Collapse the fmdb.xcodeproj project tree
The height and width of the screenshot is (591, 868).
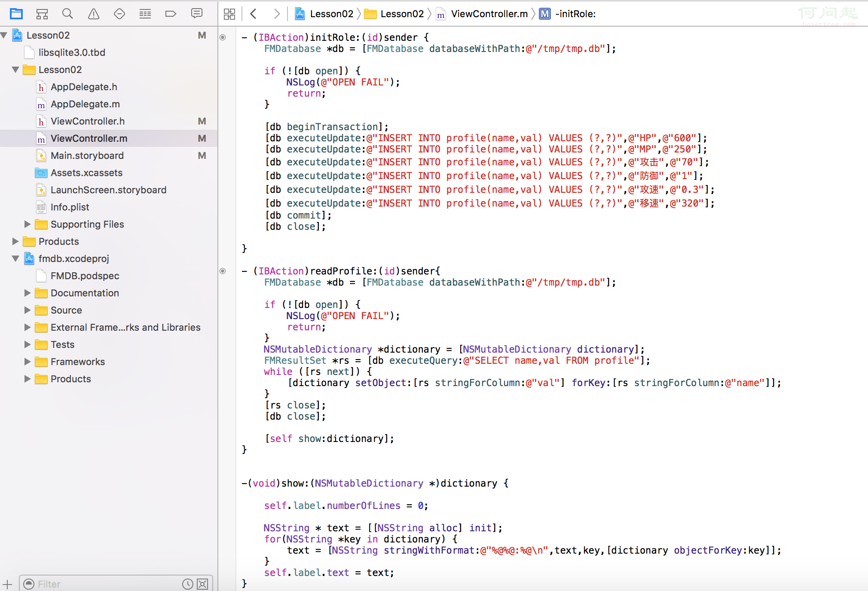click(x=15, y=259)
